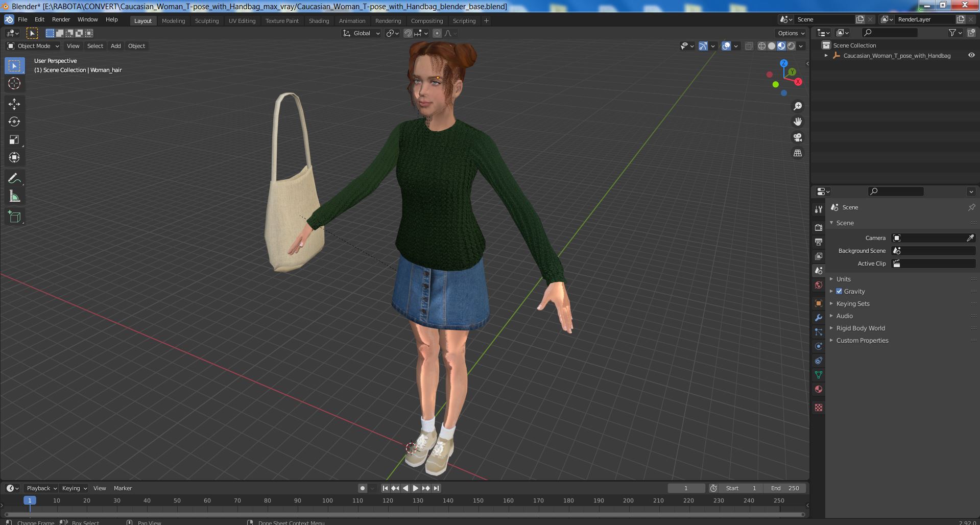Switch to the Modeling workspace tab
The width and height of the screenshot is (980, 525).
click(173, 21)
